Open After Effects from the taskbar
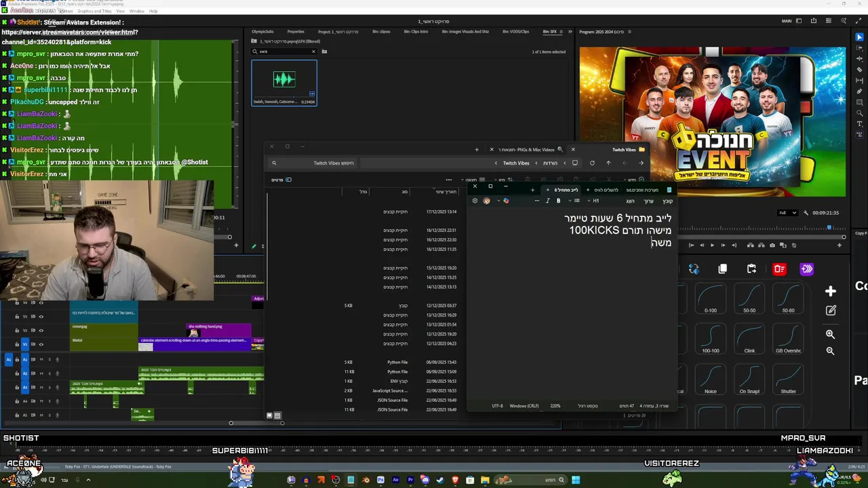The height and width of the screenshot is (488, 868). (x=395, y=480)
